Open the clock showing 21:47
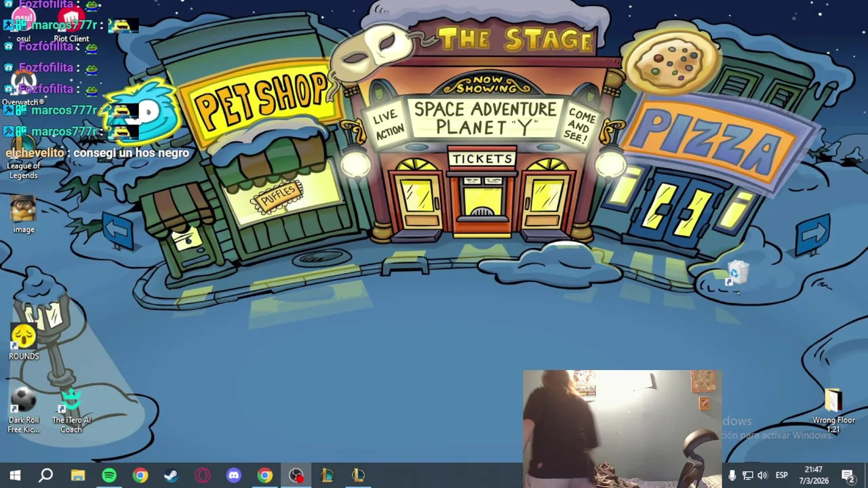The width and height of the screenshot is (868, 488). [x=814, y=475]
